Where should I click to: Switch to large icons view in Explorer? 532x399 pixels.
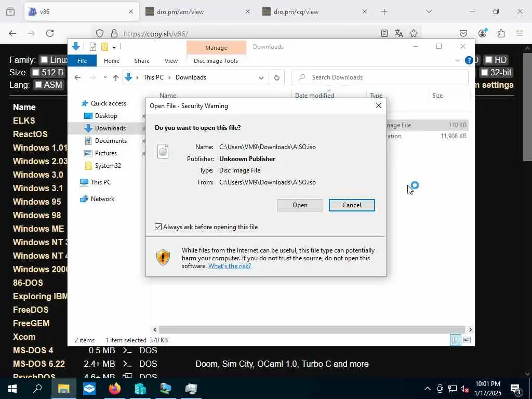[467, 340]
